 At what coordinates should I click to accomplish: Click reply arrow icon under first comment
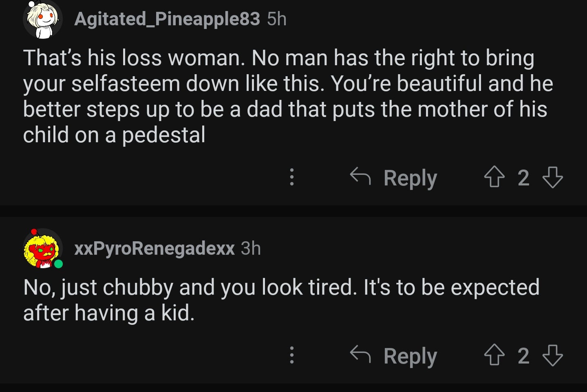[x=360, y=176]
